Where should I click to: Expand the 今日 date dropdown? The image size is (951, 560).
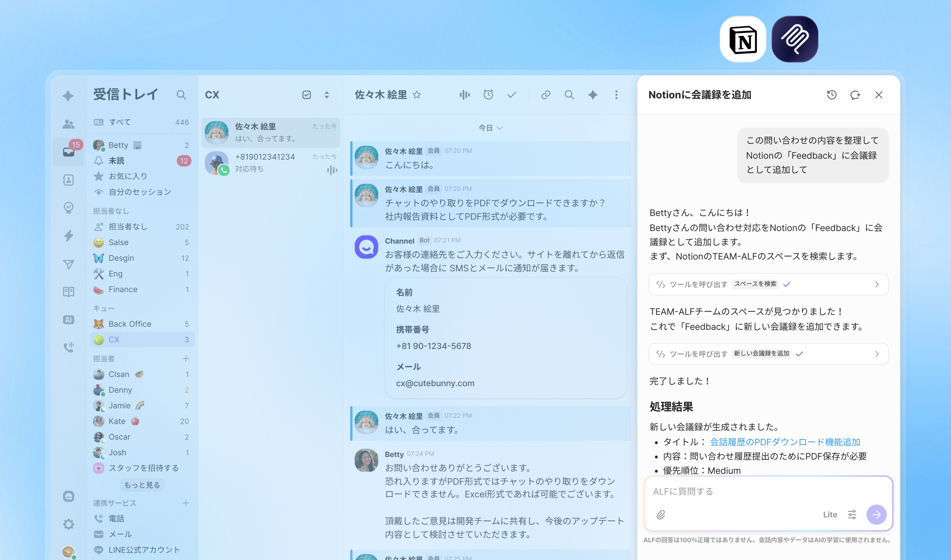491,128
